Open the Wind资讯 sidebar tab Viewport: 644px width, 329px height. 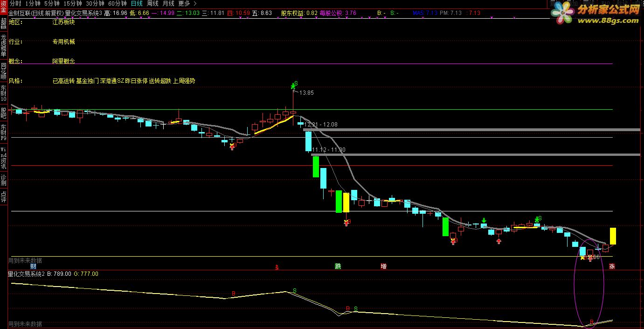click(x=3, y=157)
